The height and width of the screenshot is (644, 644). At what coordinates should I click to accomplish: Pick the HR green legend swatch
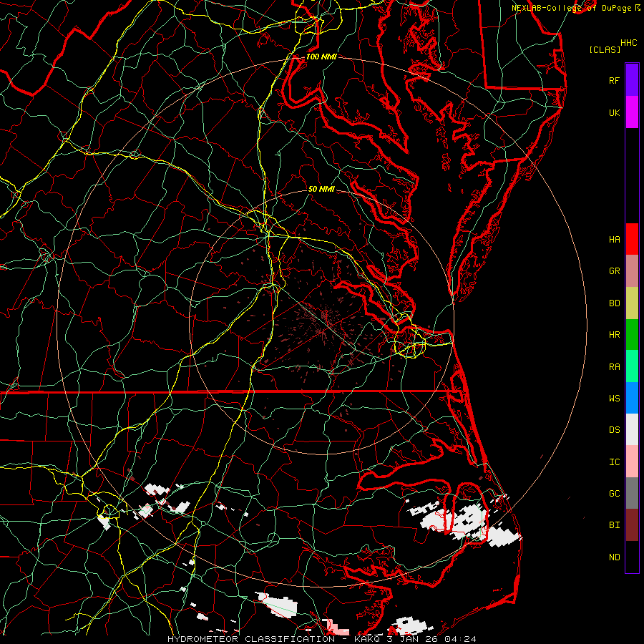pyautogui.click(x=632, y=335)
